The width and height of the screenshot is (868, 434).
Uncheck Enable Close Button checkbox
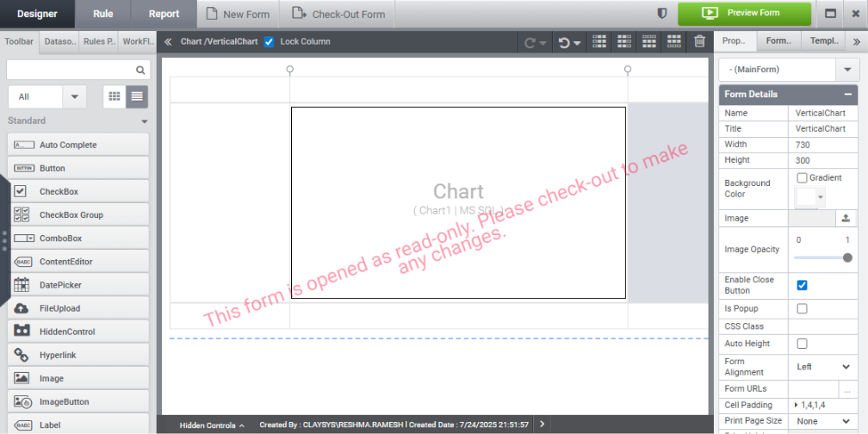click(x=803, y=285)
